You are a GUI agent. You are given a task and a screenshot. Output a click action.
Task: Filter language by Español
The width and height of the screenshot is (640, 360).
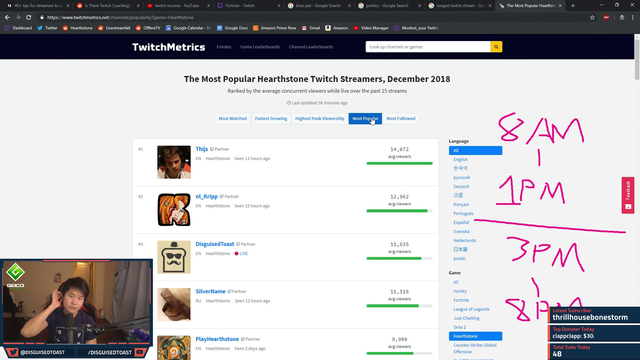tap(461, 222)
